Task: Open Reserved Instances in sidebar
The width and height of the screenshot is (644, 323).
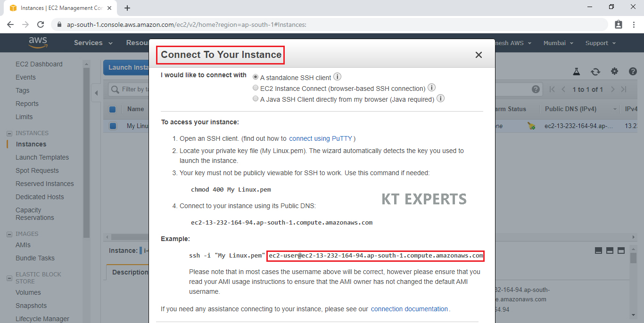Action: coord(45,184)
